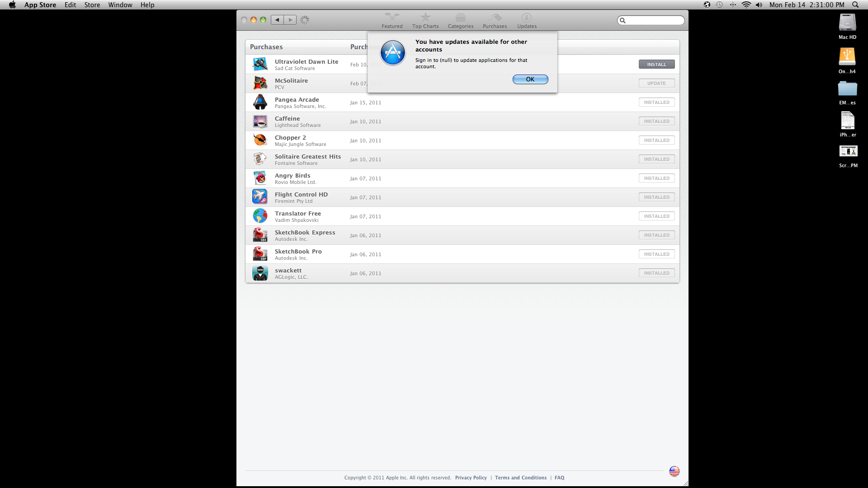Click the Wi-Fi status icon
Image resolution: width=868 pixels, height=488 pixels.
(746, 5)
